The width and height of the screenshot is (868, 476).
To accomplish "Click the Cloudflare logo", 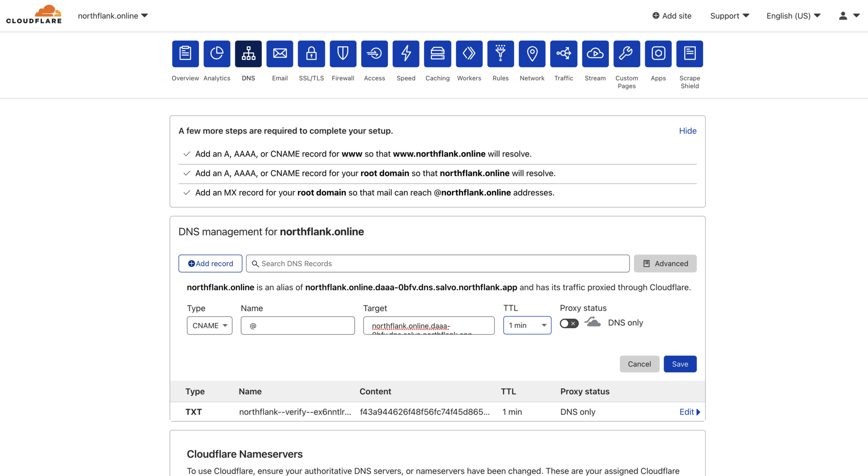I will [x=34, y=14].
